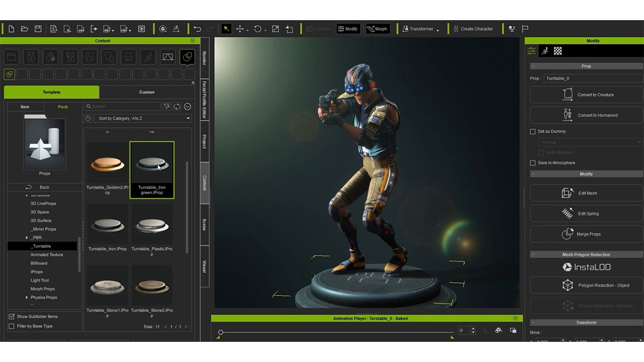Open the Modify toolbar button
Image resolution: width=644 pixels, height=362 pixels.
348,28
